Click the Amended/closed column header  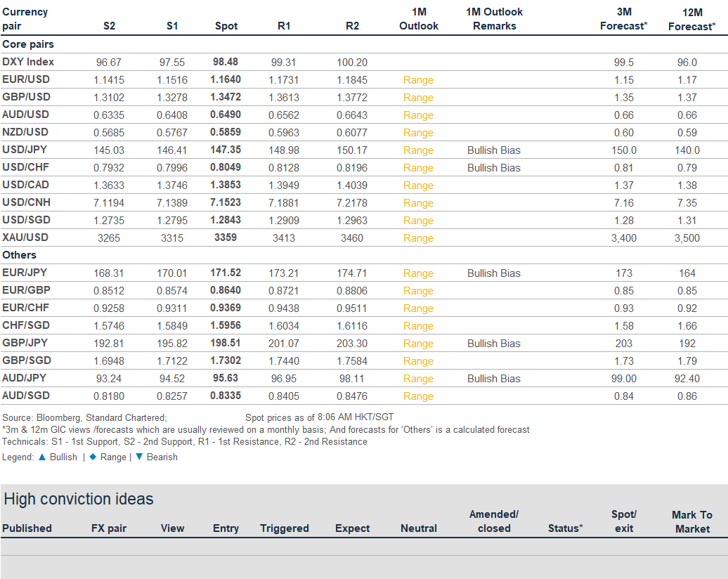pyautogui.click(x=494, y=521)
